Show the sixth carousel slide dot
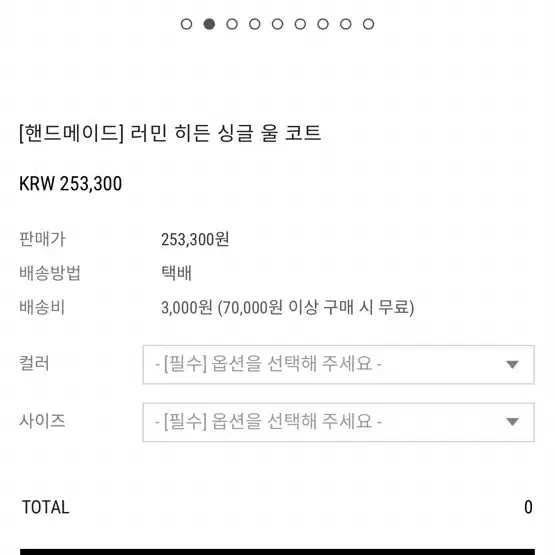 click(300, 24)
